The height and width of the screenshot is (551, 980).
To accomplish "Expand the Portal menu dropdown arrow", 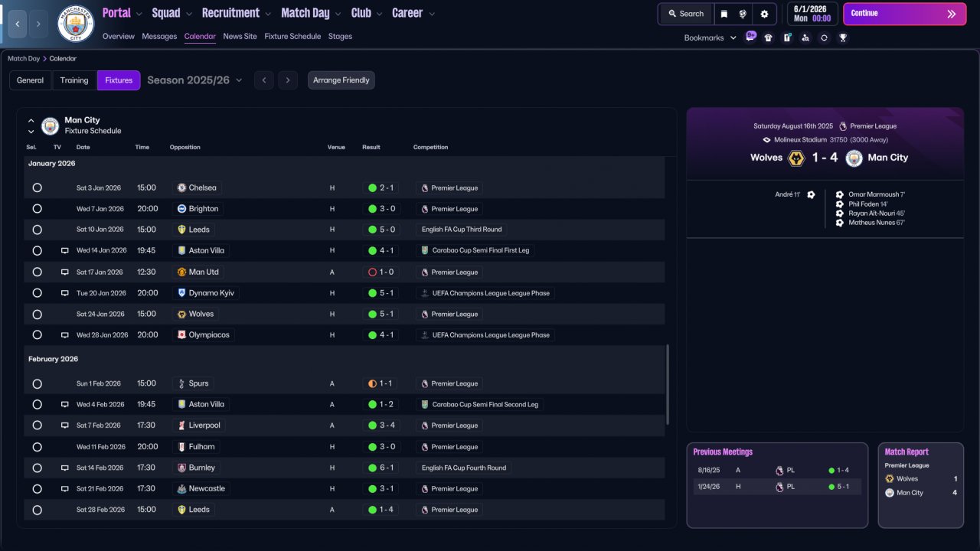I will coord(139,14).
